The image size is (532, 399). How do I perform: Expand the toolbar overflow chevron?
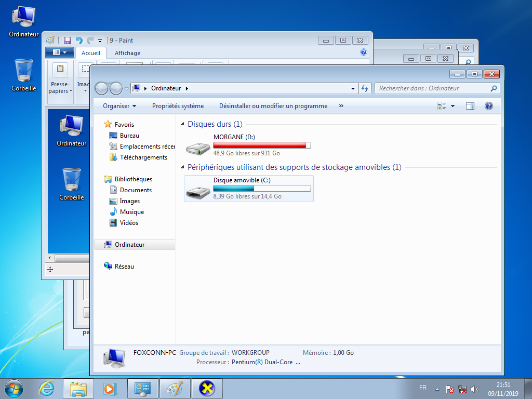pyautogui.click(x=341, y=106)
